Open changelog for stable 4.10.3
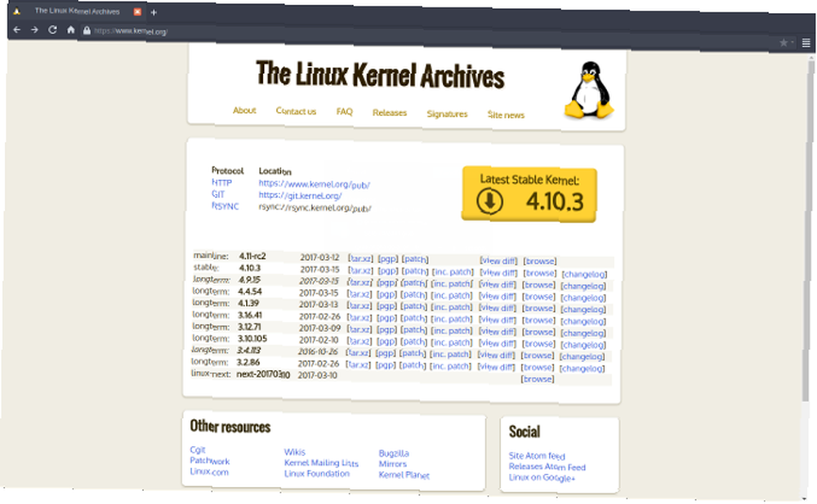Screen dimensions: 817x504 (x=584, y=274)
